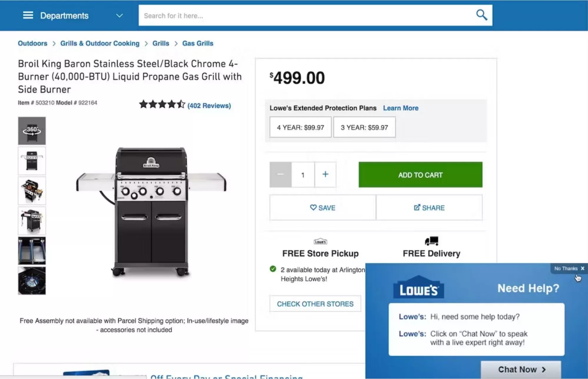Click the plus quantity button

[325, 174]
